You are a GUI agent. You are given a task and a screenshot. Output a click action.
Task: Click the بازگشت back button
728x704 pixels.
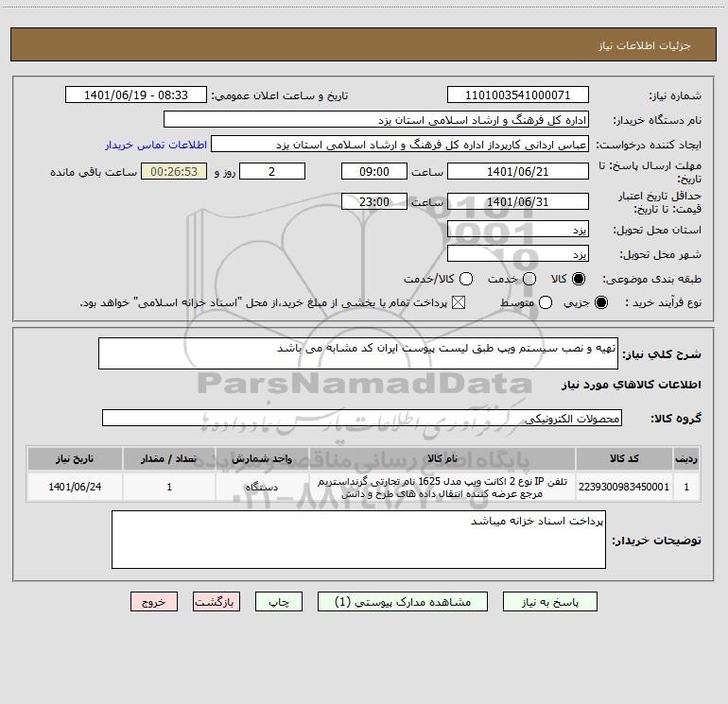coord(217,601)
